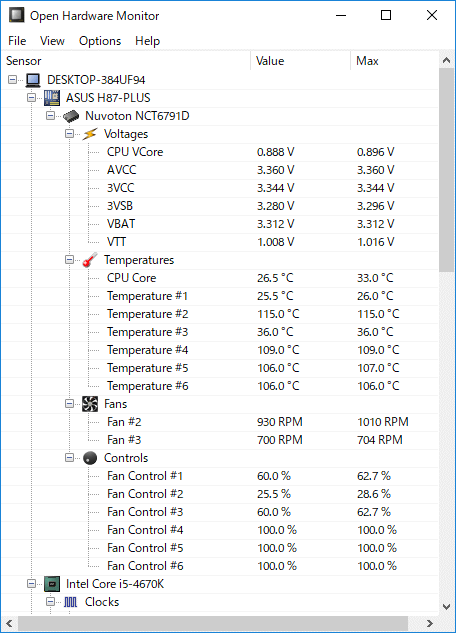Collapse the Fans group
Image resolution: width=456 pixels, height=633 pixels.
point(69,404)
